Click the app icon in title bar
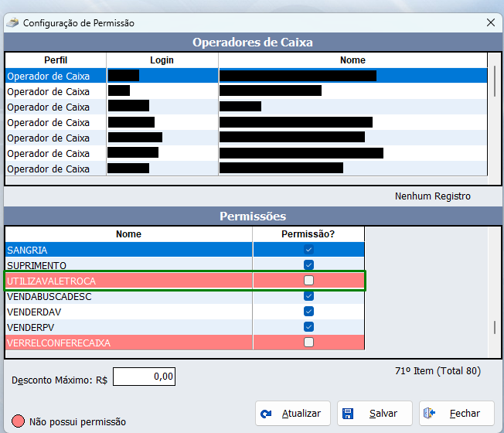Screen dimensions: 504x433 (x=13, y=22)
